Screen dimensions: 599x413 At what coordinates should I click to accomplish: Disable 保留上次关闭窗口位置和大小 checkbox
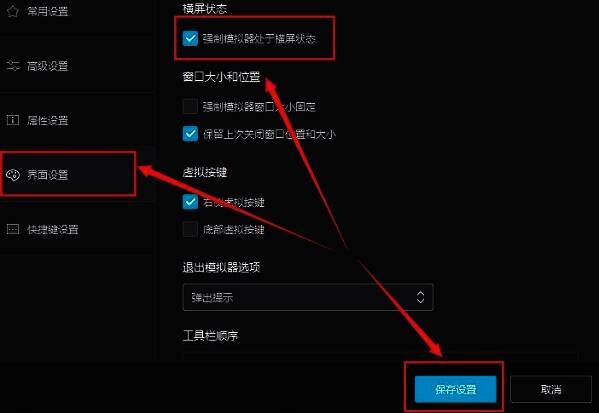(190, 134)
